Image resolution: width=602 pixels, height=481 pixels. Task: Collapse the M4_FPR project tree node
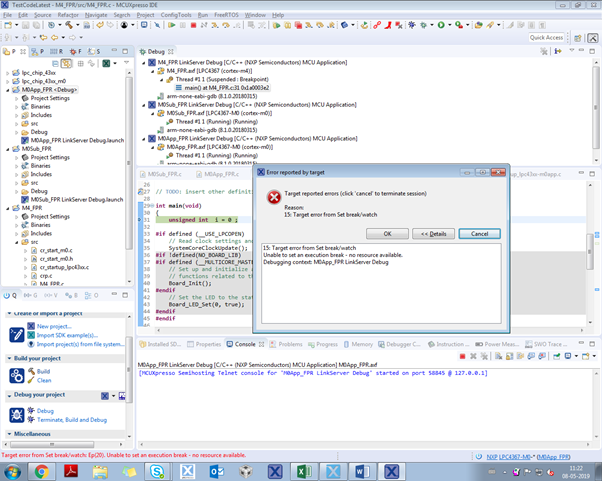[x=7, y=208]
